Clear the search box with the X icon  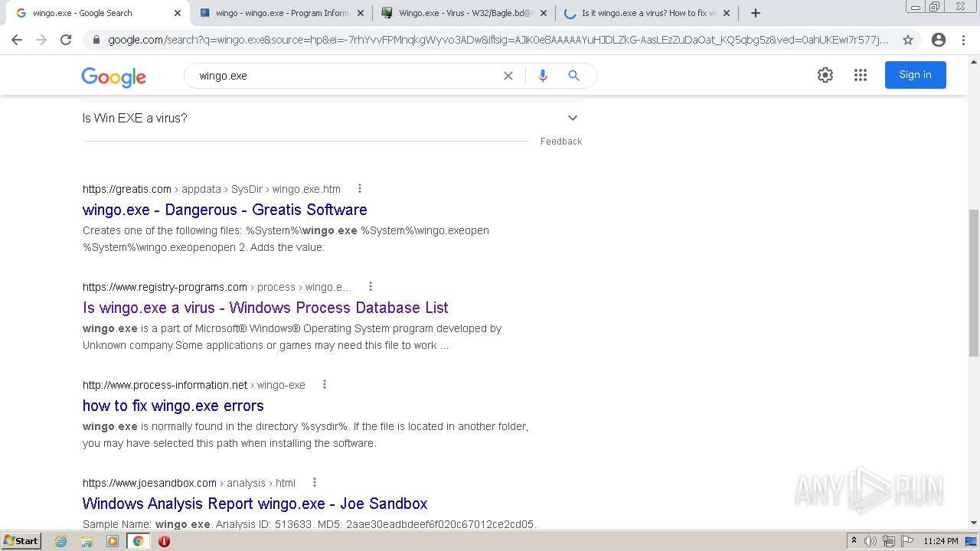[x=508, y=76]
